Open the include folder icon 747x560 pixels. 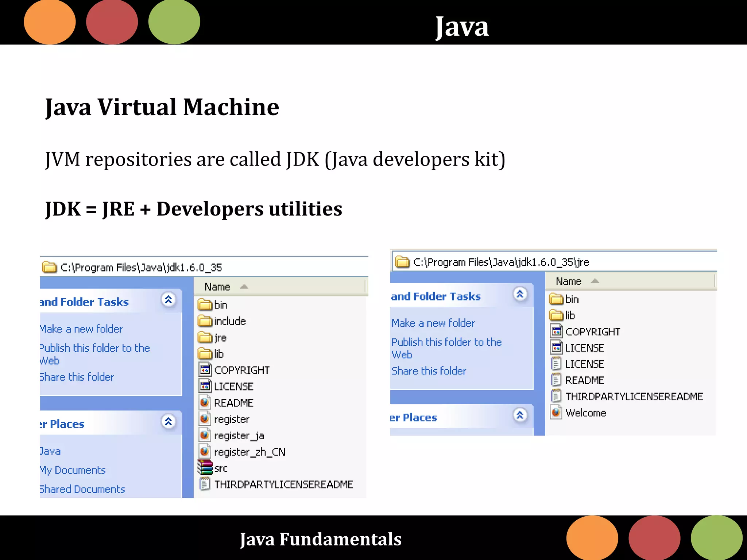pyautogui.click(x=205, y=321)
